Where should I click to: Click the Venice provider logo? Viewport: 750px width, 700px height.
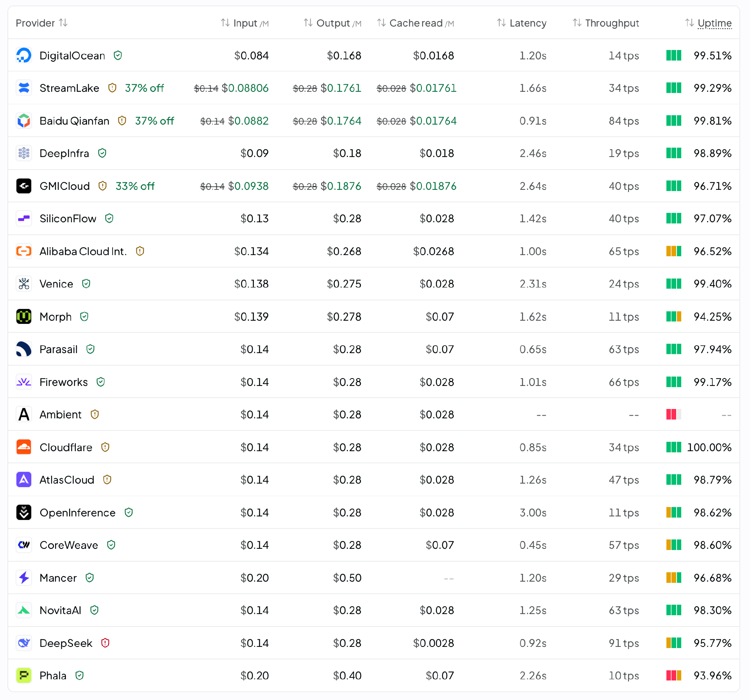[24, 284]
